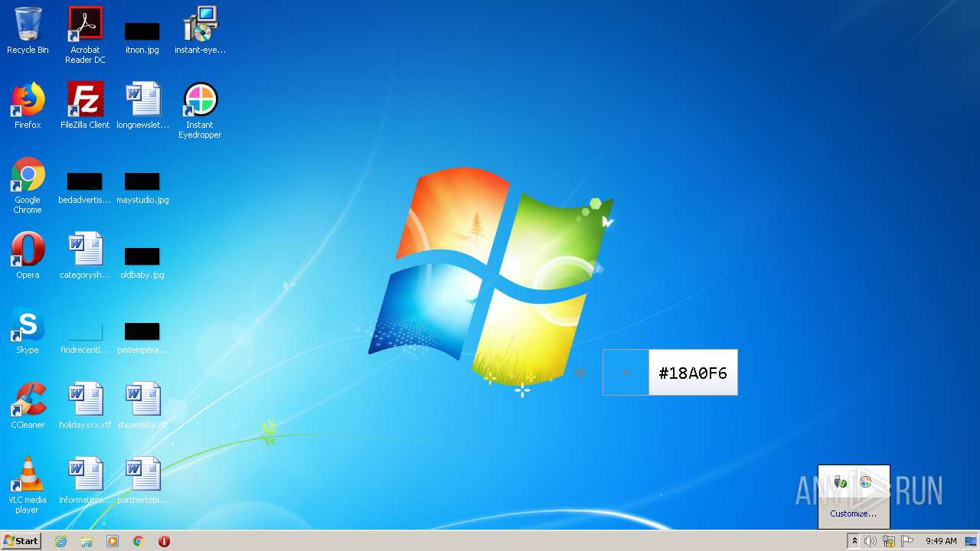Open Customize... notification icons link
980x551 pixels.
pyautogui.click(x=854, y=514)
